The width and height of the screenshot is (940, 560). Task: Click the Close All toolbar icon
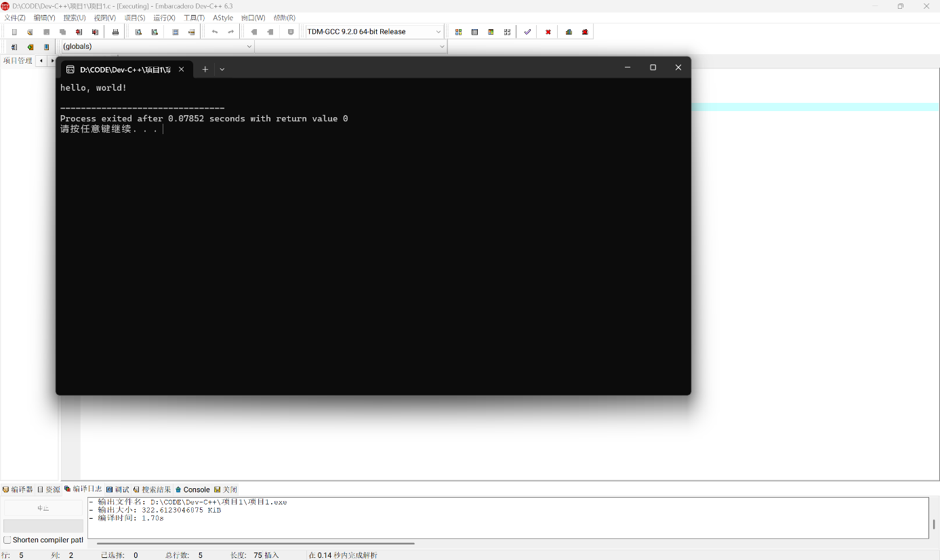click(x=95, y=32)
